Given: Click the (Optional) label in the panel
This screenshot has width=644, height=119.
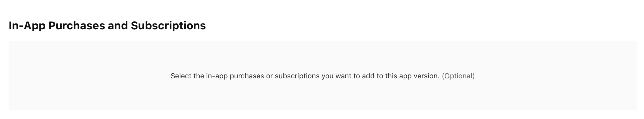Looking at the screenshot, I should pos(458,76).
